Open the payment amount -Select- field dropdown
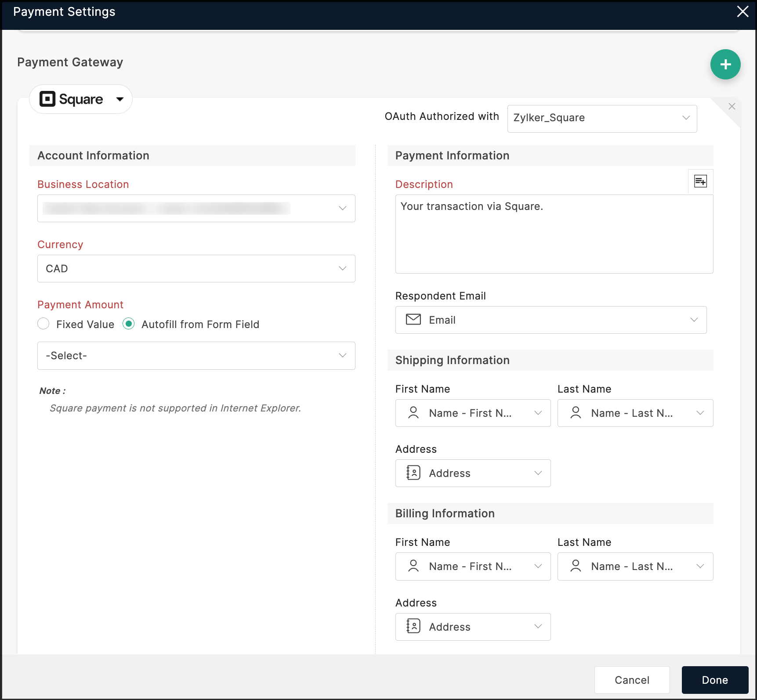The height and width of the screenshot is (700, 757). point(196,355)
